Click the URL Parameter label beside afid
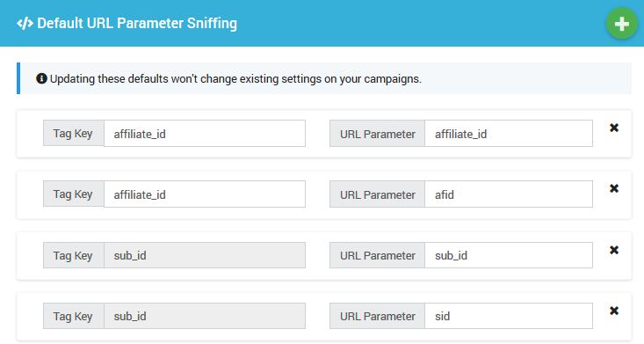Screen dimensions: 644x344 tap(377, 194)
